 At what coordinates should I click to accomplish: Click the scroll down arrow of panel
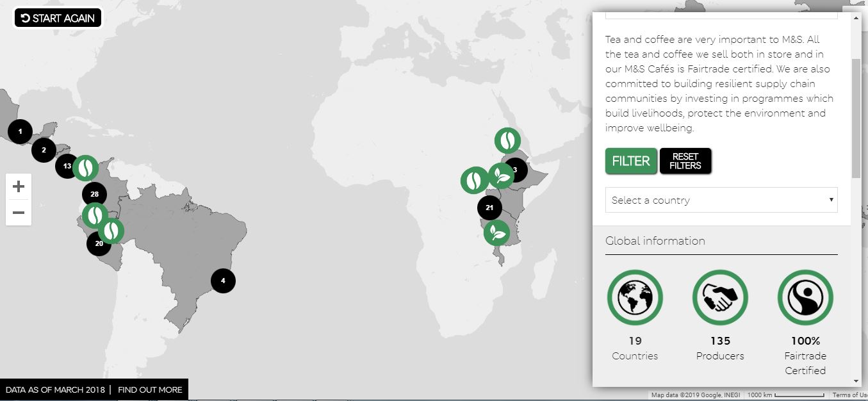tap(856, 381)
